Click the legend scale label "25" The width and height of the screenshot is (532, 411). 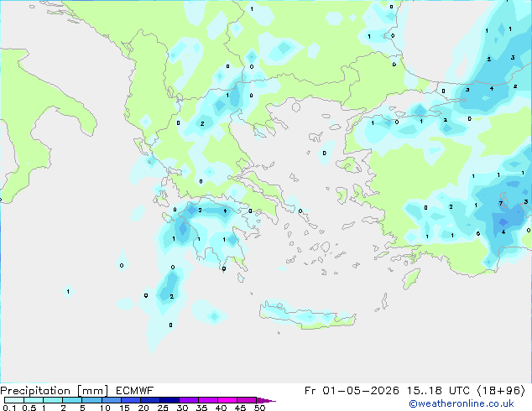pos(163,408)
